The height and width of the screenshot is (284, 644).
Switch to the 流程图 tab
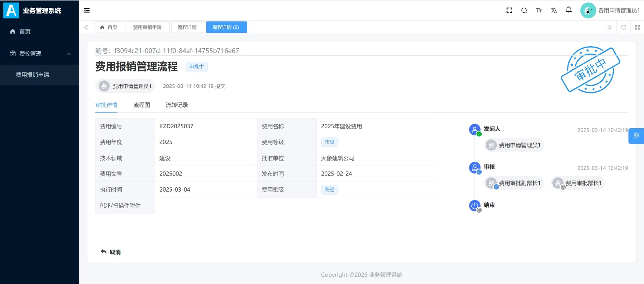(142, 105)
